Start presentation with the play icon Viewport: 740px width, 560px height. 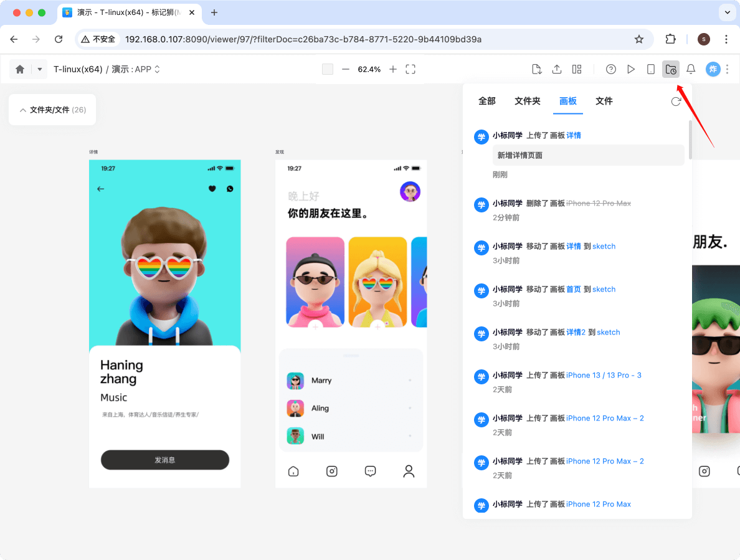tap(631, 69)
